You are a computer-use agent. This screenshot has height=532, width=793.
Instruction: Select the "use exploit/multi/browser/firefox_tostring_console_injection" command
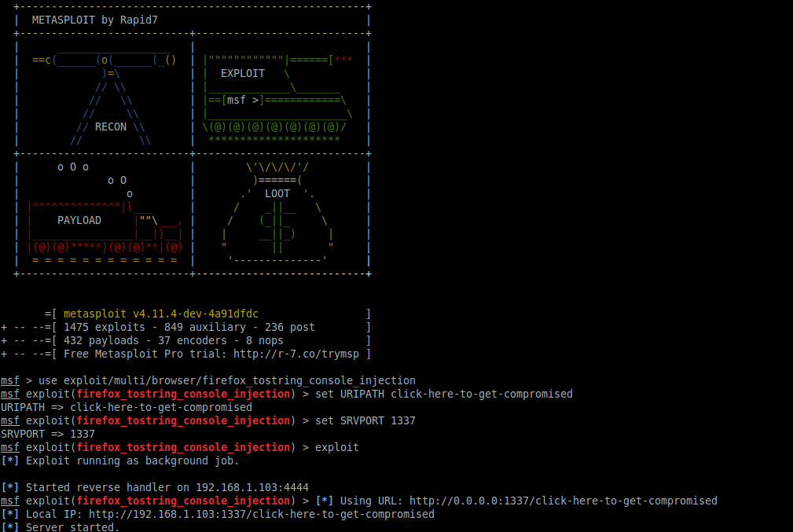click(x=227, y=381)
